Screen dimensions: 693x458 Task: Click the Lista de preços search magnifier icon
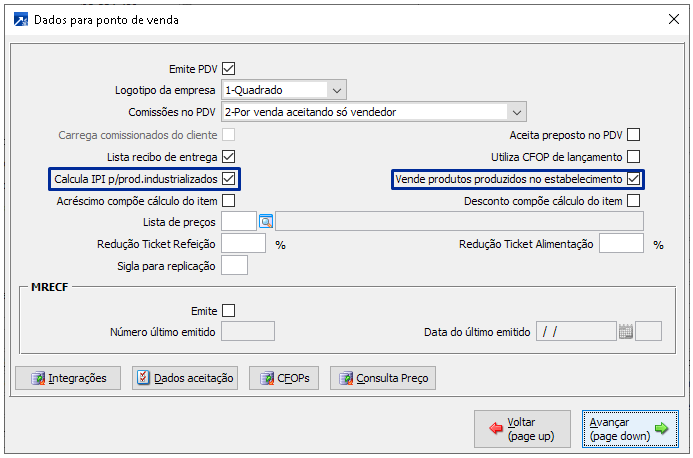[x=266, y=221]
